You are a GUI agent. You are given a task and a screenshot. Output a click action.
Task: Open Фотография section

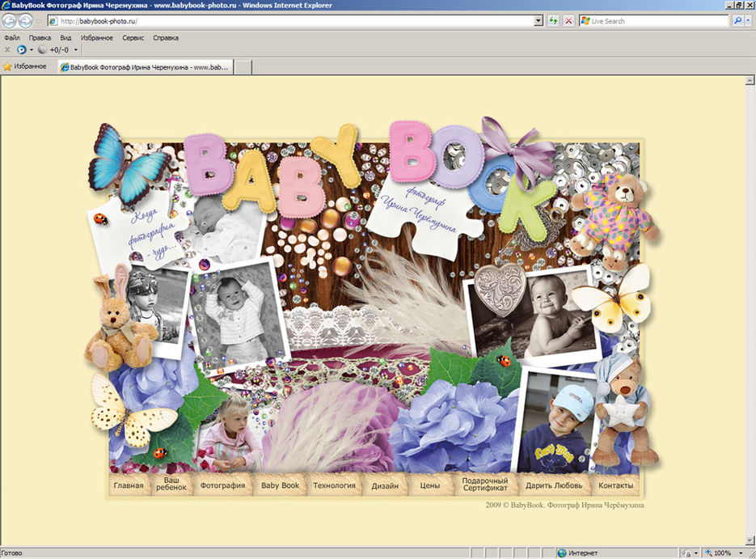(x=222, y=485)
